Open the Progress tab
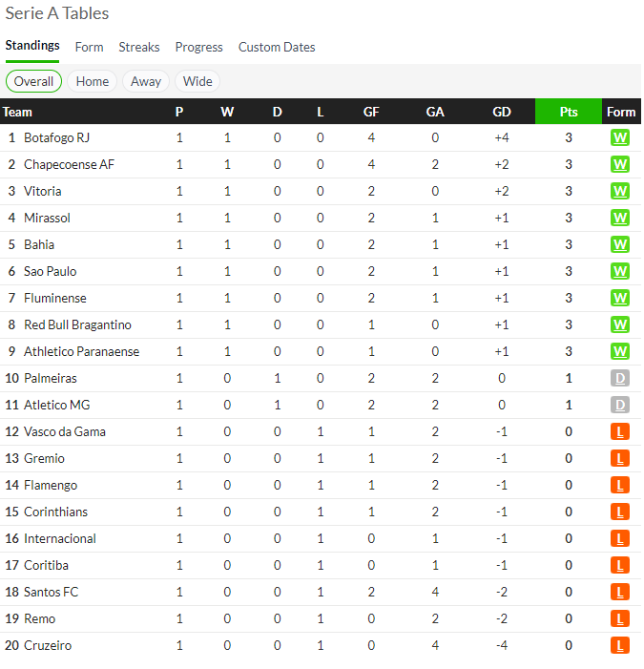The image size is (644, 669). point(198,47)
